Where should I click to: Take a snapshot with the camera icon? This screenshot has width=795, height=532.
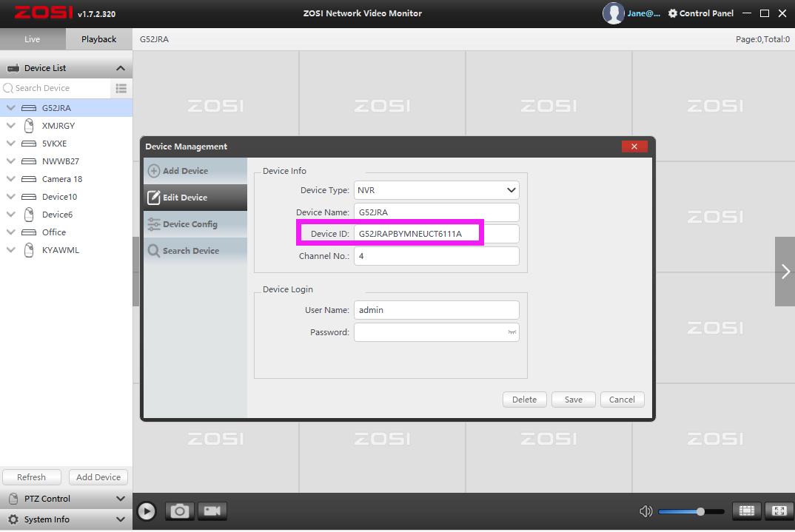pyautogui.click(x=179, y=511)
